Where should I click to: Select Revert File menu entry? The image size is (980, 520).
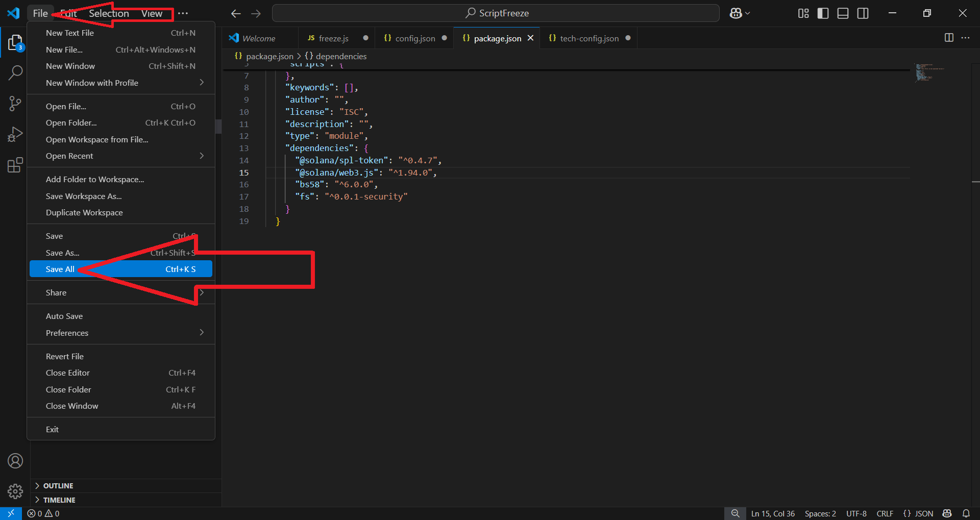[x=121, y=357]
